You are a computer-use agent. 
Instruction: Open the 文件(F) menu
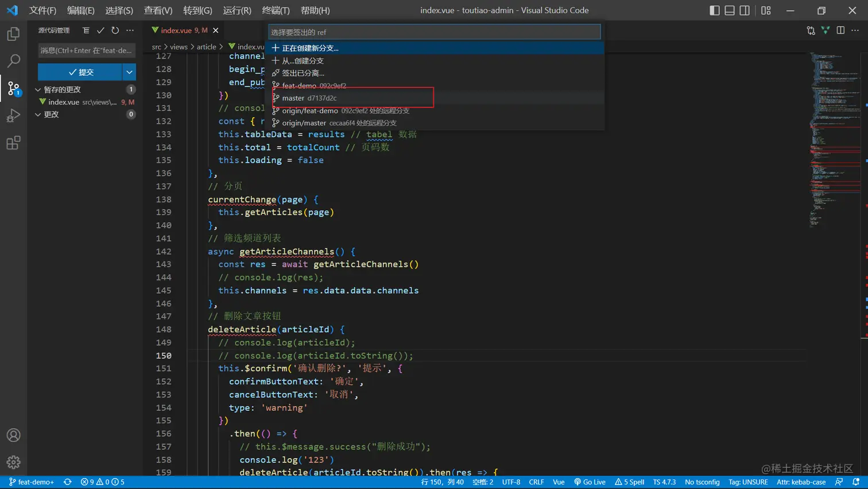point(43,10)
